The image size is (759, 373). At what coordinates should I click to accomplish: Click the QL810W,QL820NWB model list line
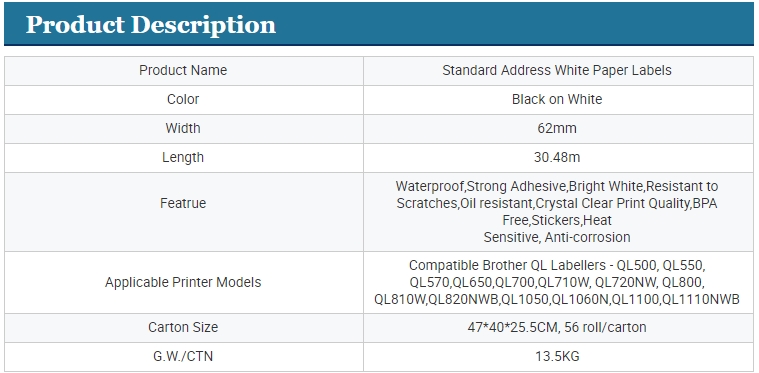pos(557,299)
